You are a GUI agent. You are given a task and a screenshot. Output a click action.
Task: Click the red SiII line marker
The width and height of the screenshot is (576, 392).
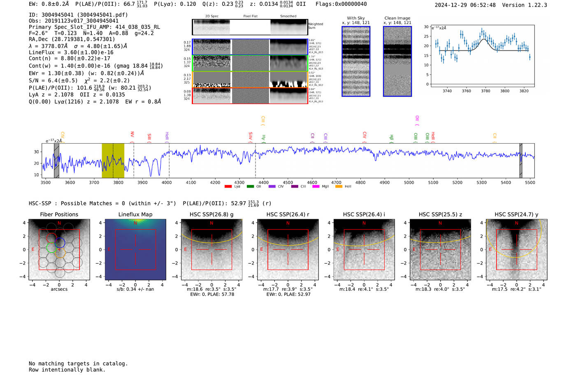149,138
